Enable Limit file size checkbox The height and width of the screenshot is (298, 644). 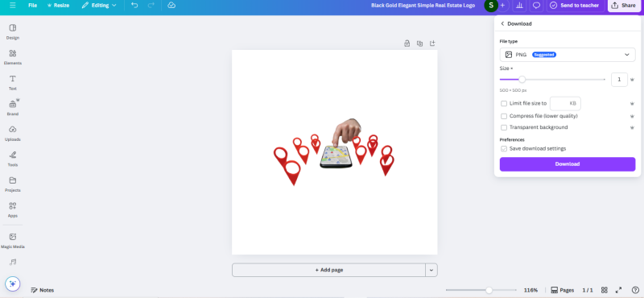504,104
